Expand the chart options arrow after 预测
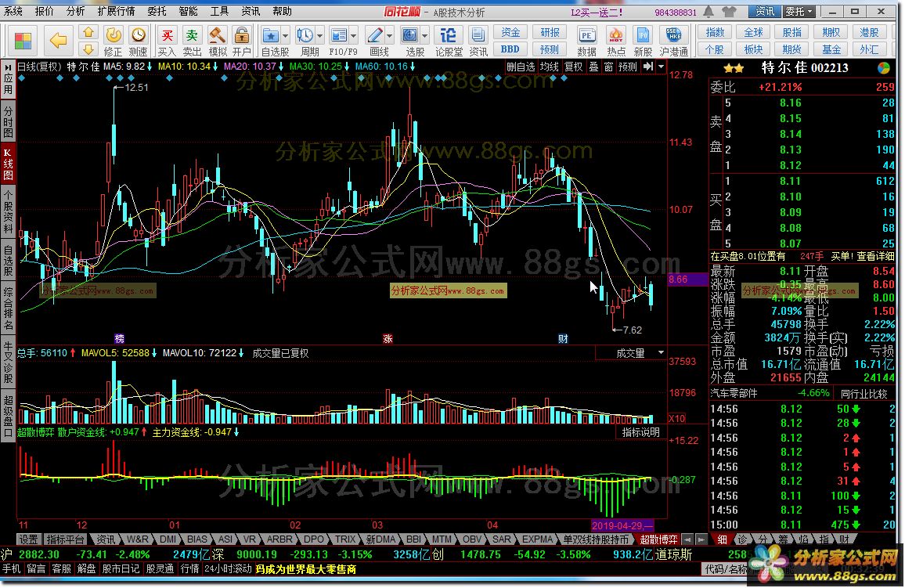This screenshot has width=905, height=588. [x=661, y=67]
